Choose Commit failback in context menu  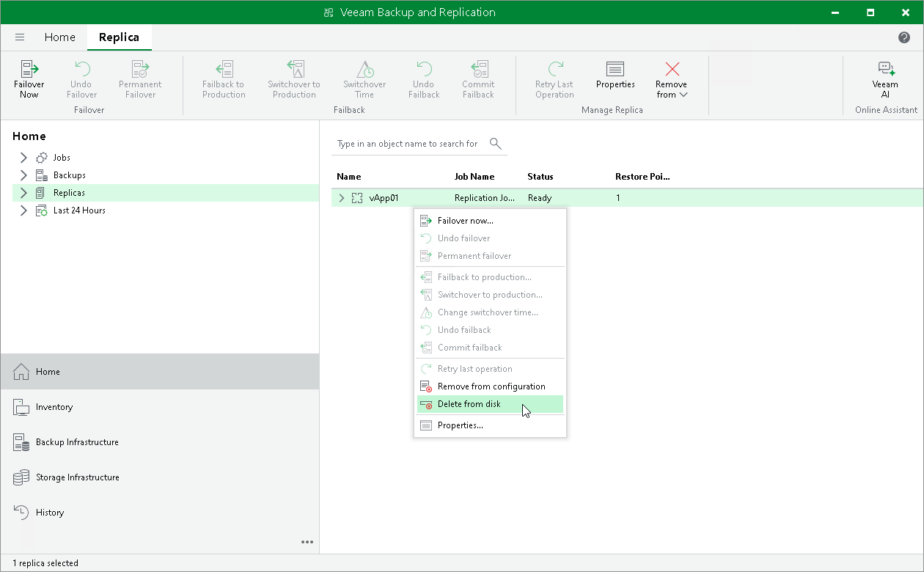[x=490, y=348]
